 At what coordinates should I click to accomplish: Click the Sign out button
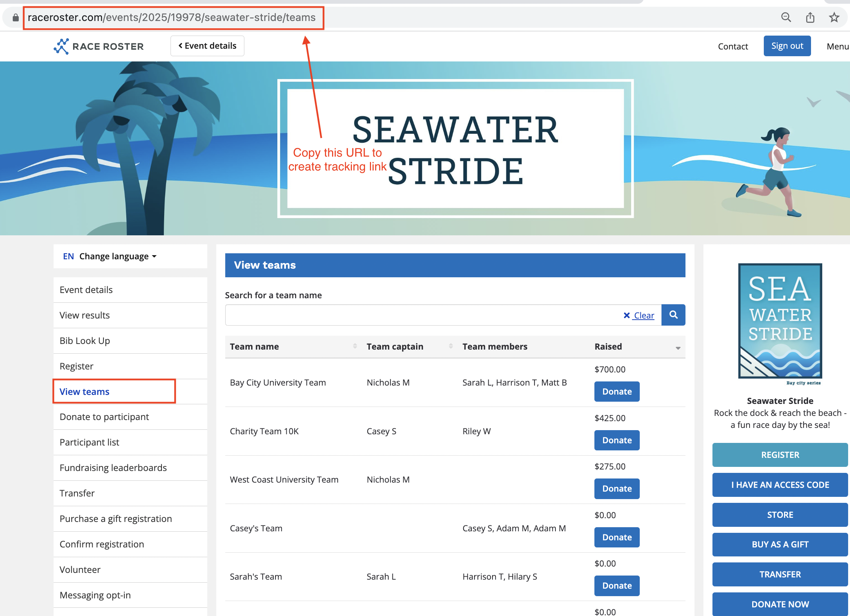point(787,46)
